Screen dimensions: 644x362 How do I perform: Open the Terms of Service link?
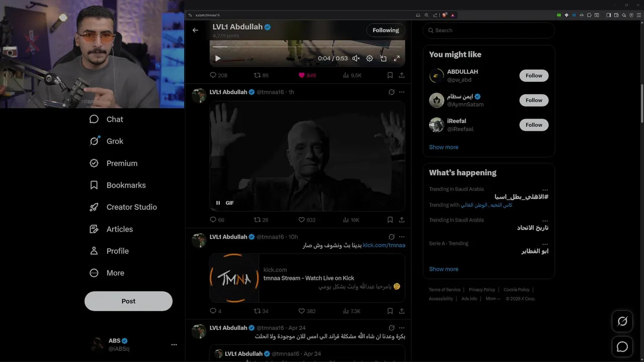coord(444,290)
